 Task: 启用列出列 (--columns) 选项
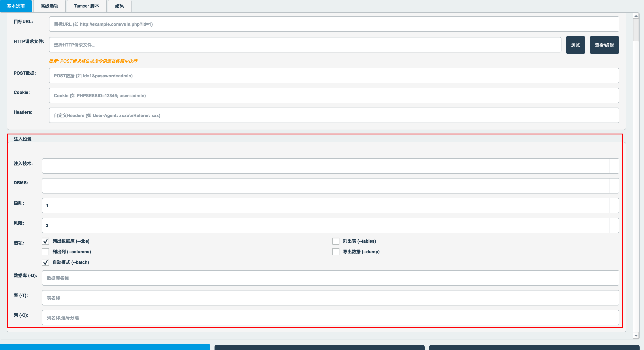[45, 252]
